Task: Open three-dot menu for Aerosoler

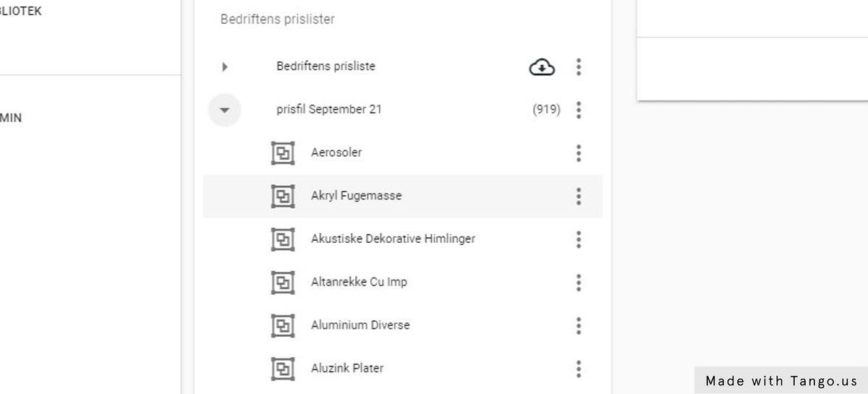Action: (x=579, y=153)
